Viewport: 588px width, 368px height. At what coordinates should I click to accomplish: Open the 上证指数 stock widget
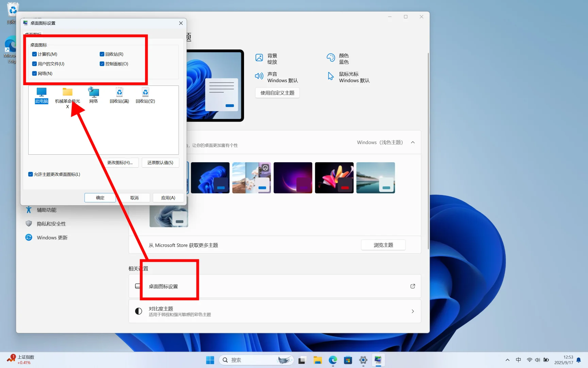pyautogui.click(x=21, y=360)
